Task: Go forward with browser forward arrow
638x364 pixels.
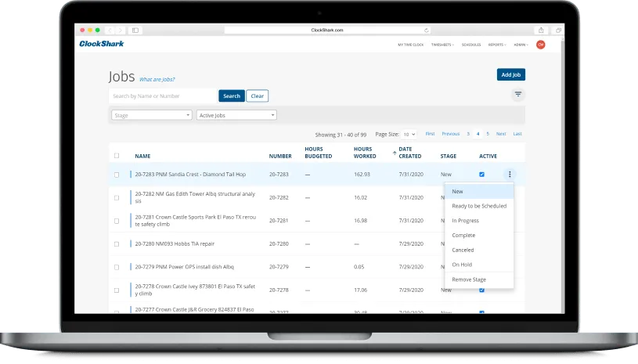Action: pyautogui.click(x=121, y=30)
